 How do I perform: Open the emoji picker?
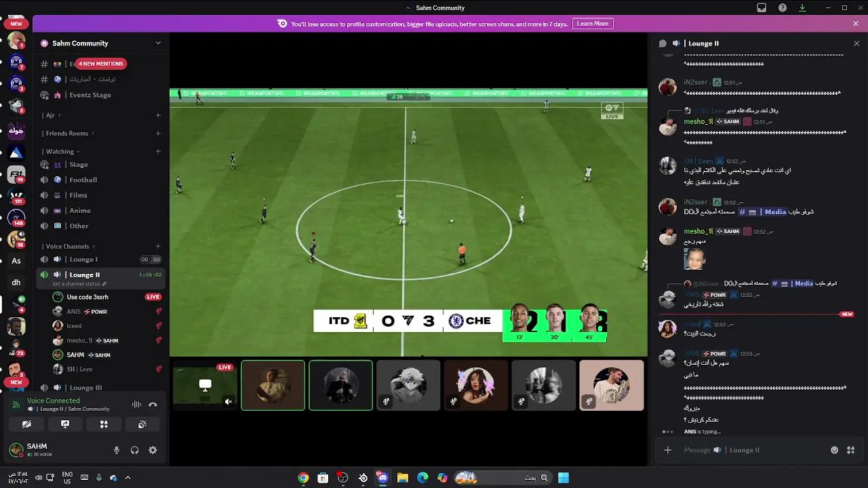point(835,450)
